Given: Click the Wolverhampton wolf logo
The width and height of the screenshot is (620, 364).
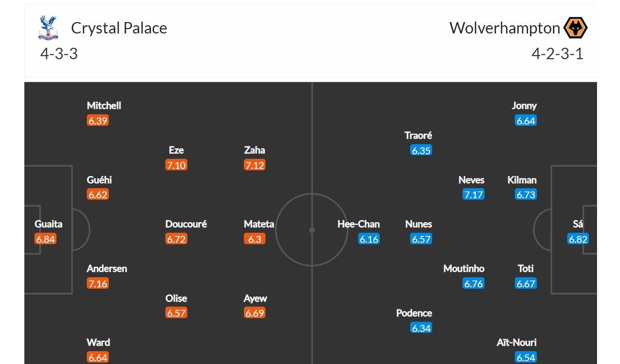Looking at the screenshot, I should (x=575, y=28).
